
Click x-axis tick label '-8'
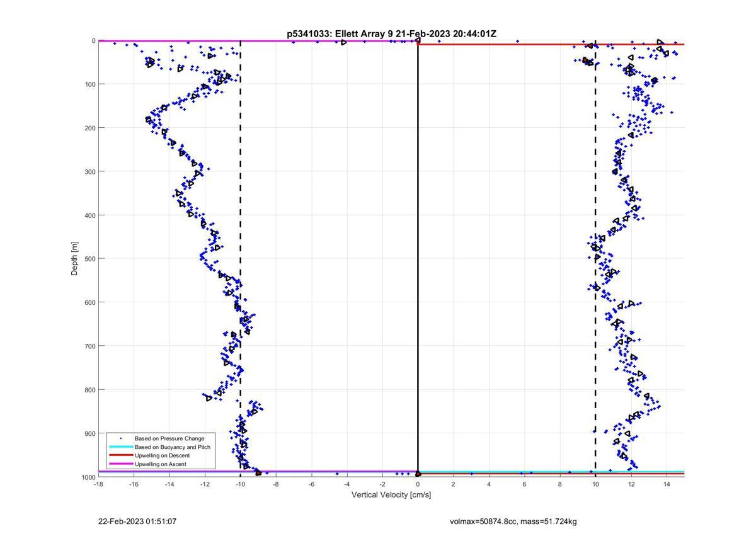coord(276,484)
